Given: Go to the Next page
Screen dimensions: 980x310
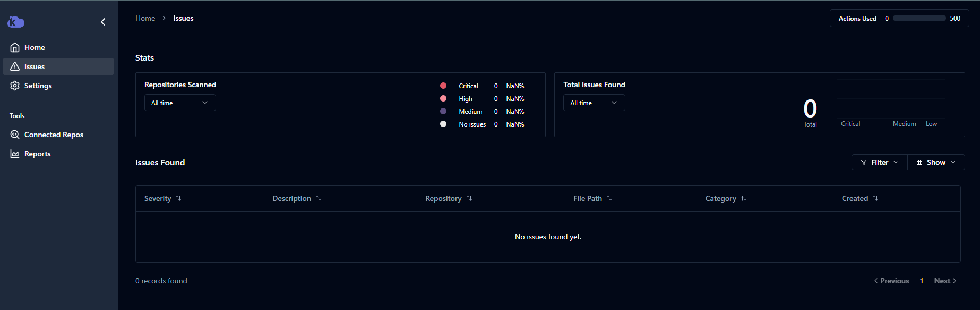Looking at the screenshot, I should (x=942, y=281).
